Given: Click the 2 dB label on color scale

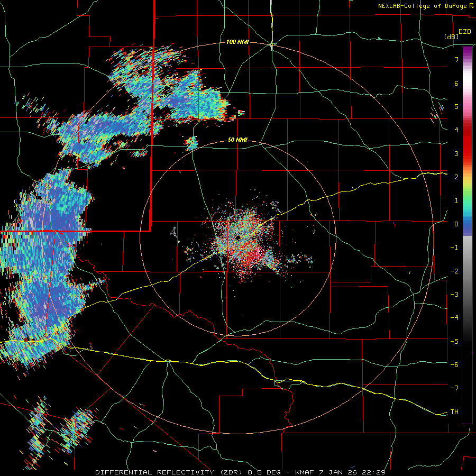Looking at the screenshot, I should [x=456, y=177].
